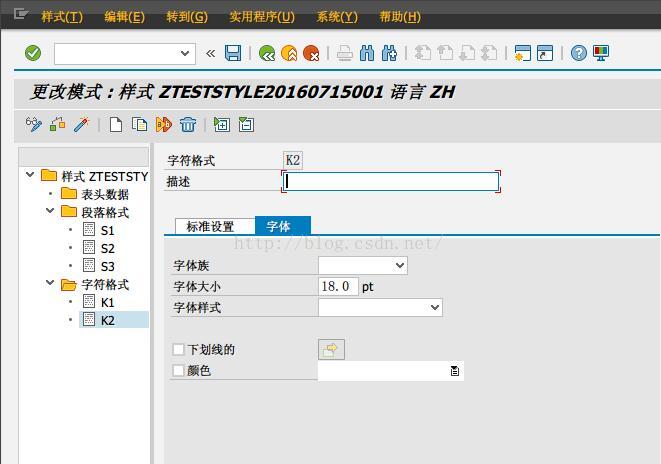The image size is (661, 464).
Task: Click the Expand node tree icon
Action: (222, 125)
